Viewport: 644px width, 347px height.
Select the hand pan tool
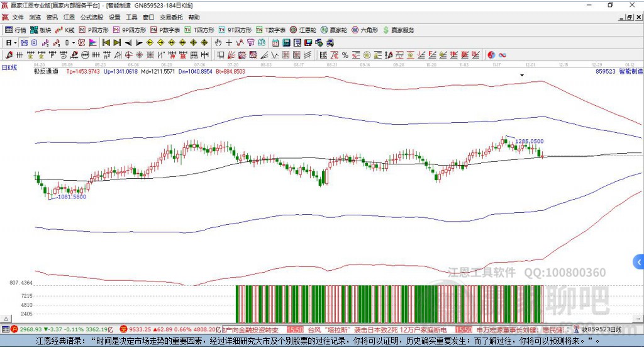[218, 43]
